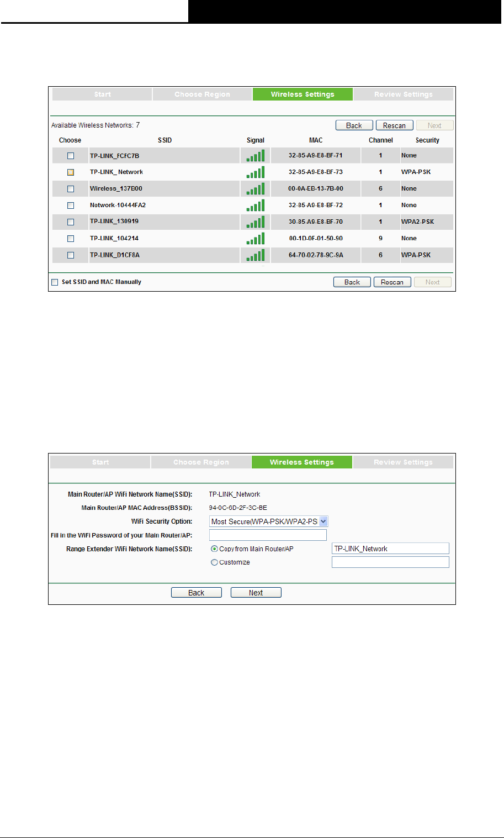This screenshot has width=504, height=838.
Task: Click BSSID value 94-0C-6D-2F-3C-BE
Action: 238,508
